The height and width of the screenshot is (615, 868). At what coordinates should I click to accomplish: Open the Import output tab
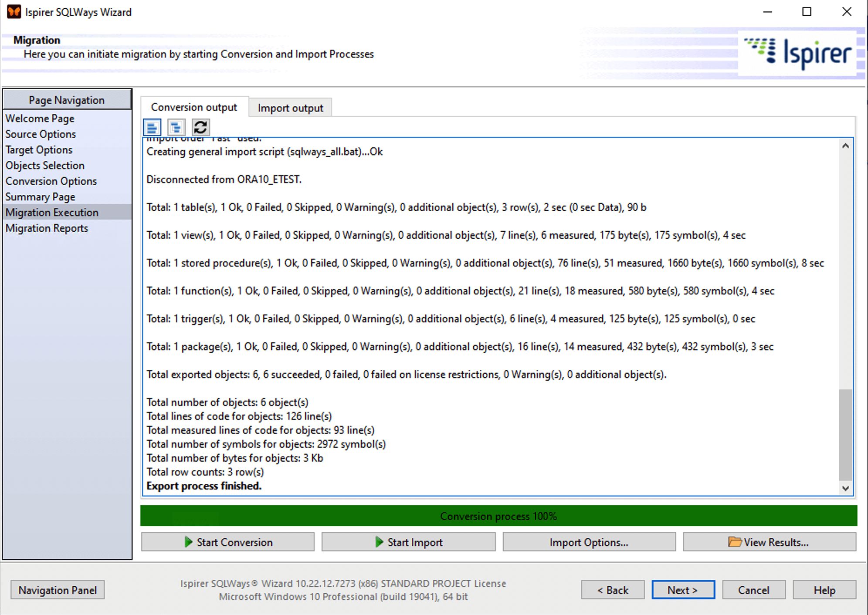point(290,108)
